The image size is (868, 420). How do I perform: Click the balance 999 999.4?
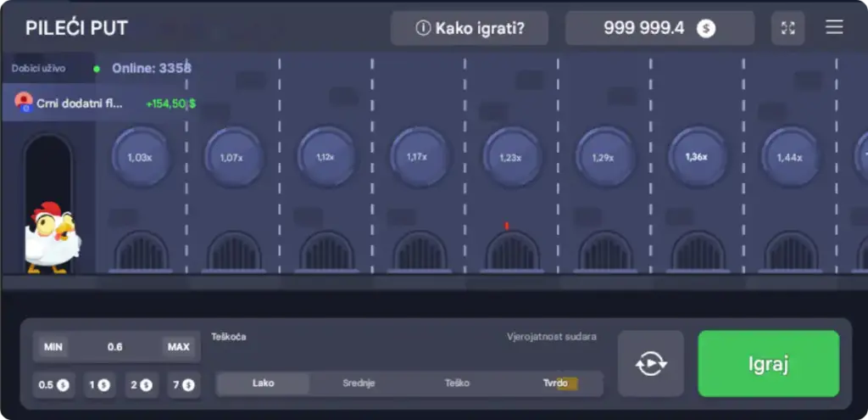click(x=644, y=28)
